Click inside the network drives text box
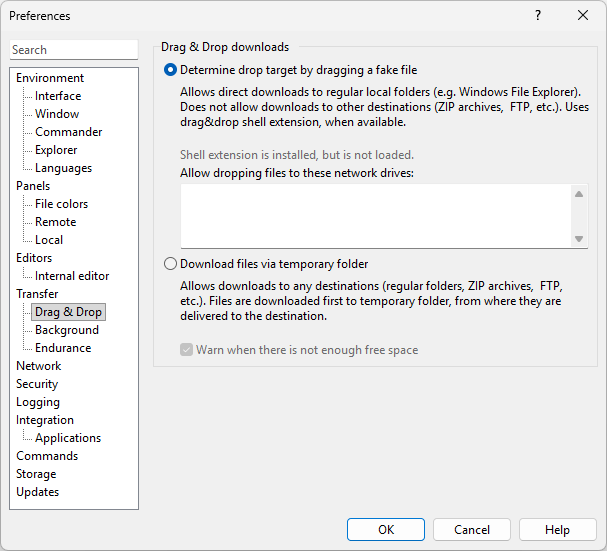Viewport: 607px width, 551px height. tap(375, 215)
